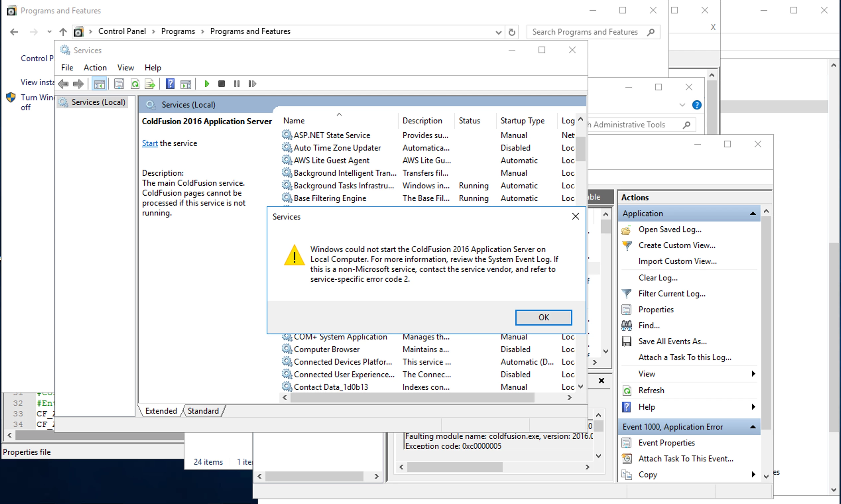This screenshot has height=504, width=841.
Task: Click the Stop Service toolbar icon
Action: [x=222, y=84]
